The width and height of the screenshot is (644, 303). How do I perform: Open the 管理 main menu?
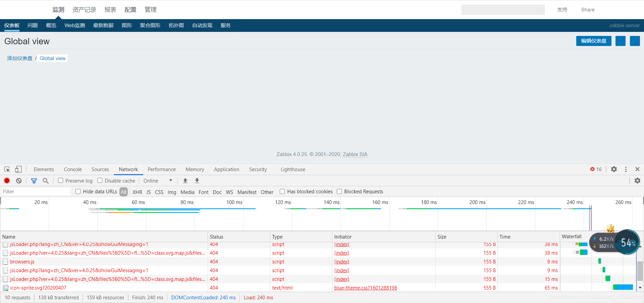coord(151,10)
